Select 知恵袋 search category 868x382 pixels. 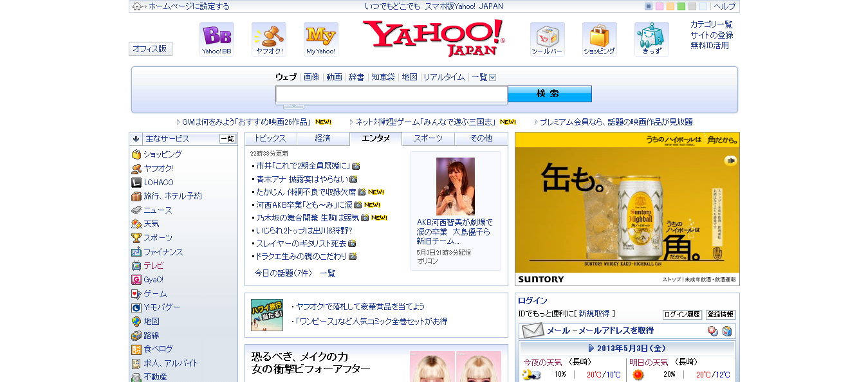click(383, 77)
